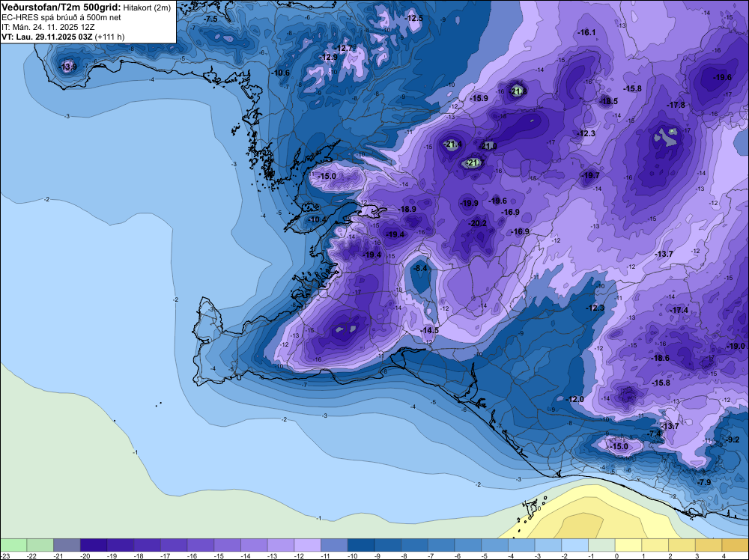Click the legend scale label -1
The width and height of the screenshot is (749, 560).
pos(592,556)
